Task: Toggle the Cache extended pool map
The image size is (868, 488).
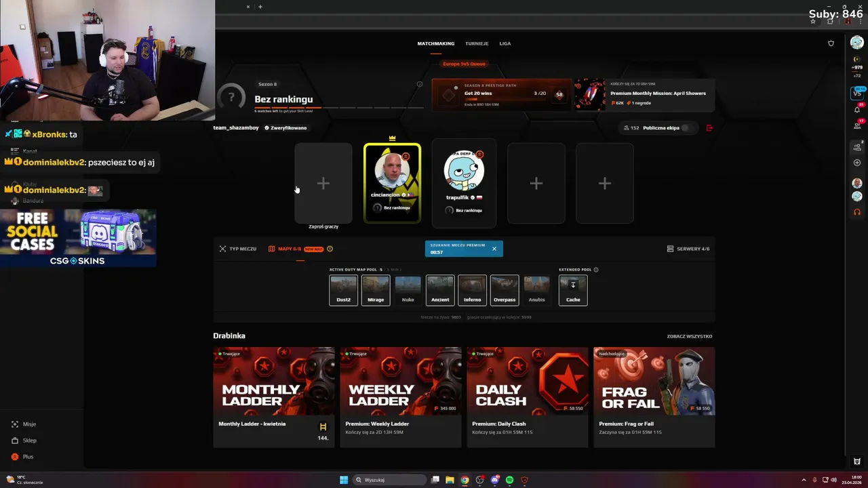Action: point(573,290)
